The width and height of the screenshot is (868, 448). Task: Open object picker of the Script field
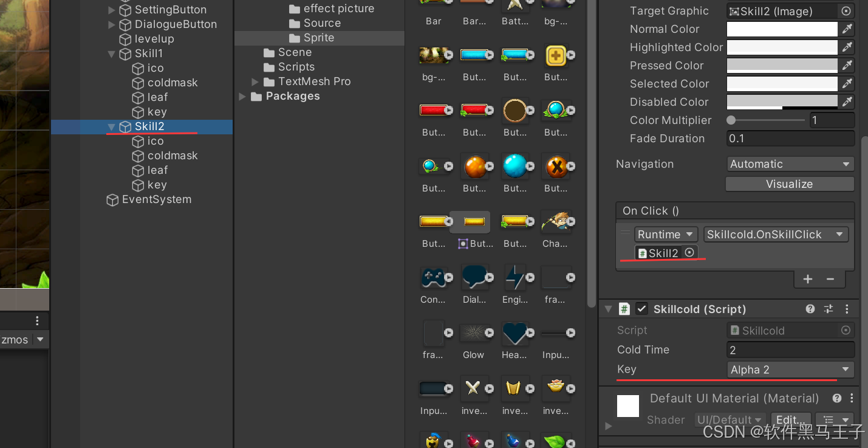coord(846,330)
